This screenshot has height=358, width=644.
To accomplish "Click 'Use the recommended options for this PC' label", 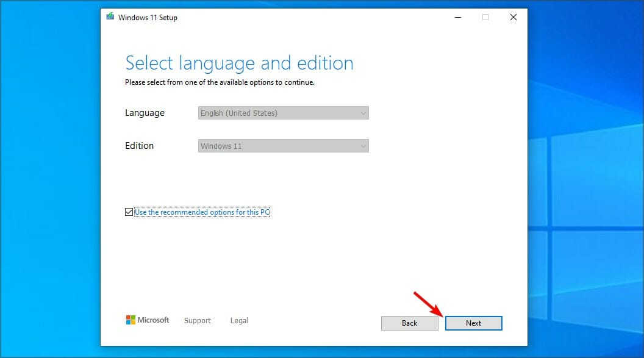I will [x=202, y=212].
